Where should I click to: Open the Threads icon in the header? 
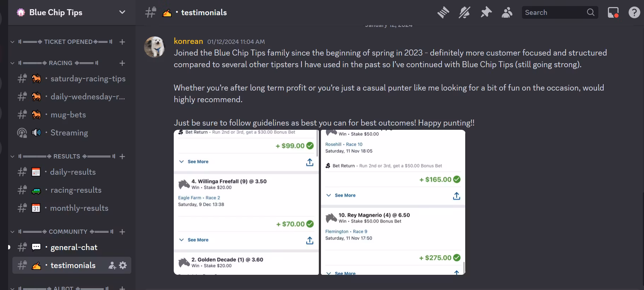(443, 13)
